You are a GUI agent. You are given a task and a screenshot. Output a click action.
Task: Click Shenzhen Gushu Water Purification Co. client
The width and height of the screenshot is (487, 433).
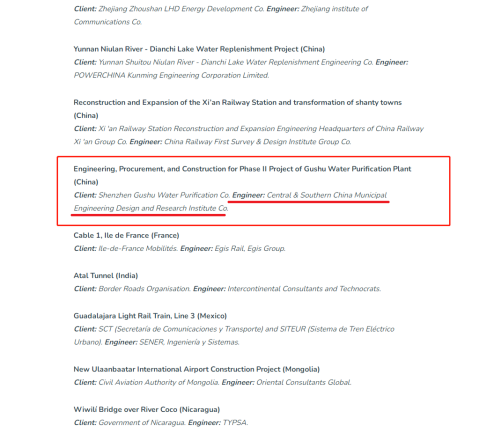coord(164,195)
